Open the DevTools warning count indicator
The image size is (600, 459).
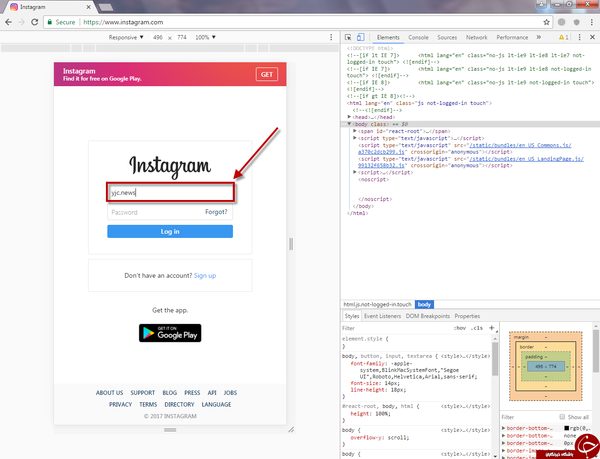564,37
